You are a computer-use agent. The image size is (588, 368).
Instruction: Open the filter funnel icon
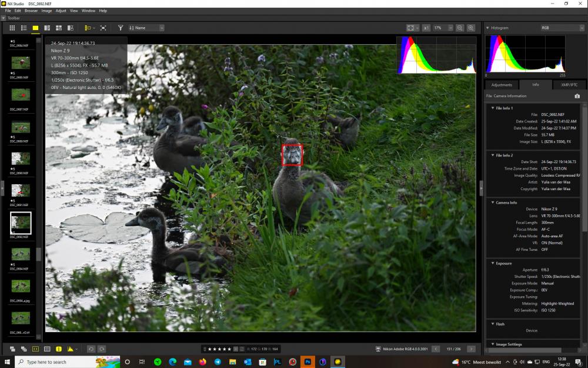pos(121,28)
